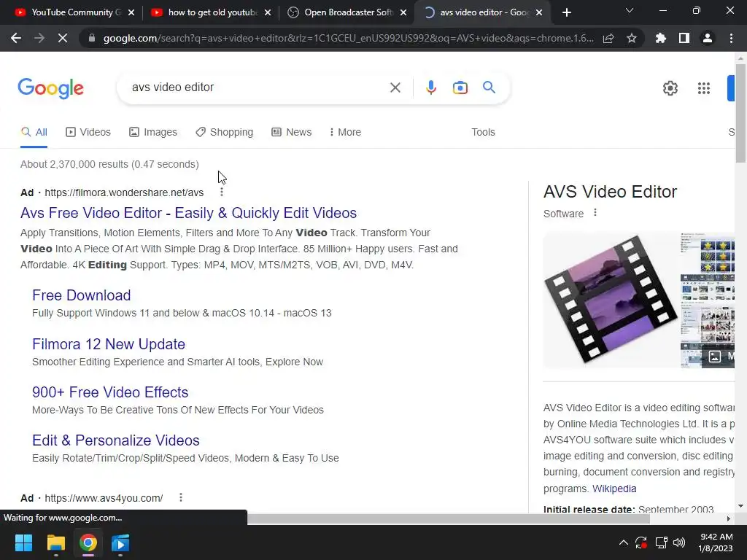The height and width of the screenshot is (560, 747).
Task: Submit search with the magnifier icon
Action: [x=489, y=87]
